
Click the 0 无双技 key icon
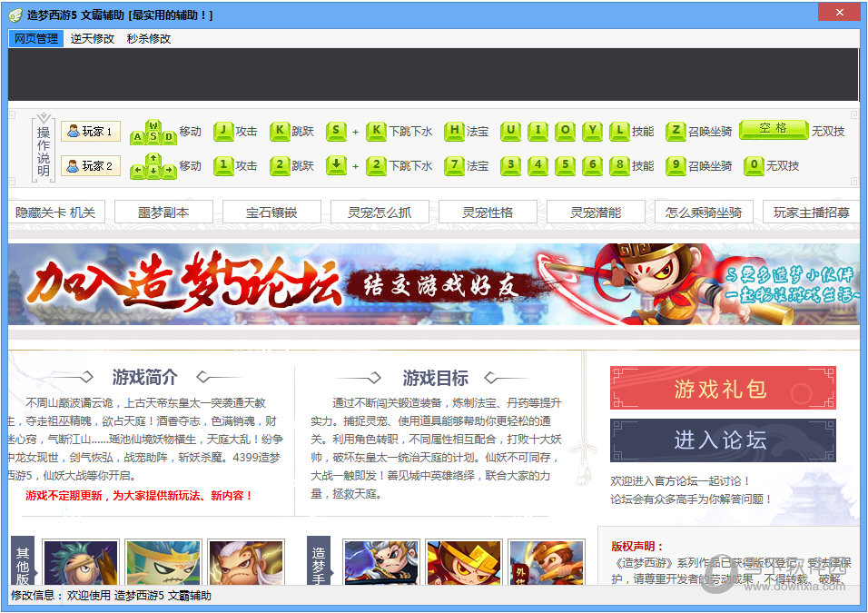coord(754,165)
